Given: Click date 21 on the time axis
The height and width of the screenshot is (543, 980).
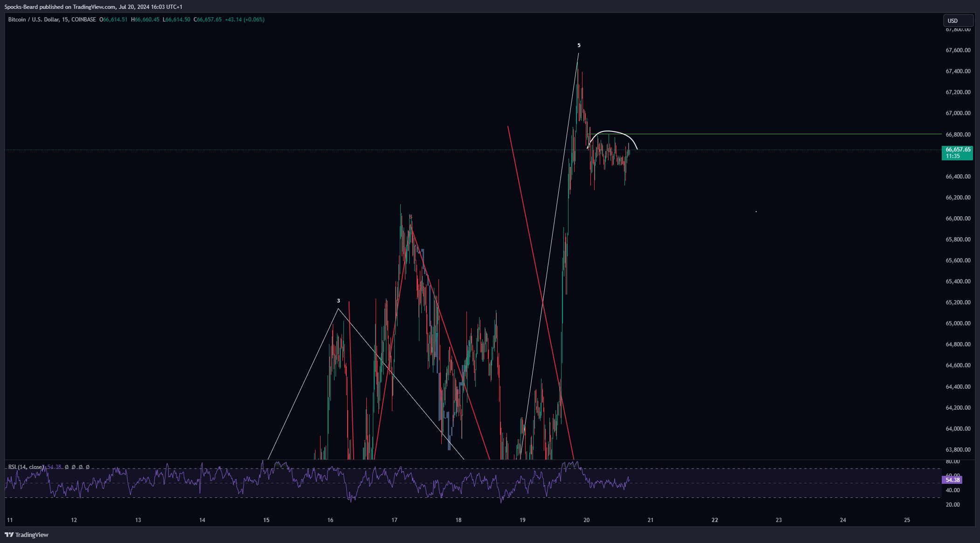Looking at the screenshot, I should click(x=651, y=520).
